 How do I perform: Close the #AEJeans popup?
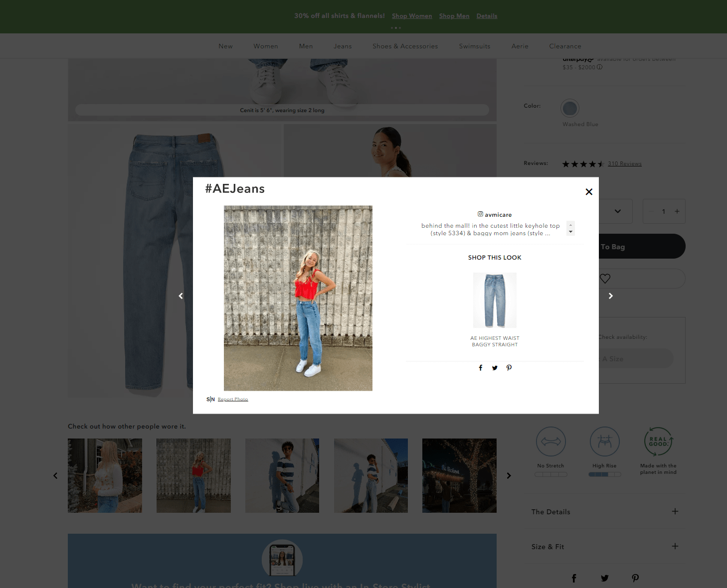pos(589,192)
